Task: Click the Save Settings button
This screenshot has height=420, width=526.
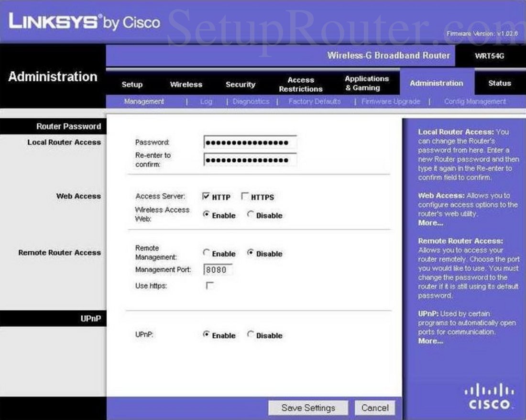Action: (x=308, y=408)
